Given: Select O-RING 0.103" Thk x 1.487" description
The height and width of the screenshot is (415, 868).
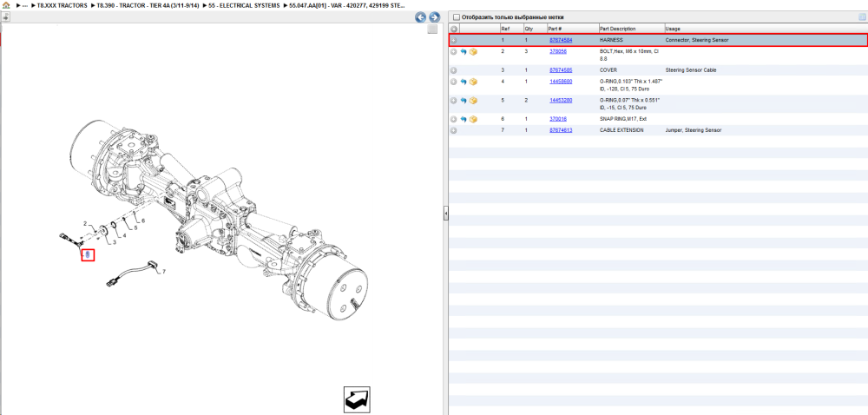Looking at the screenshot, I should 631,85.
